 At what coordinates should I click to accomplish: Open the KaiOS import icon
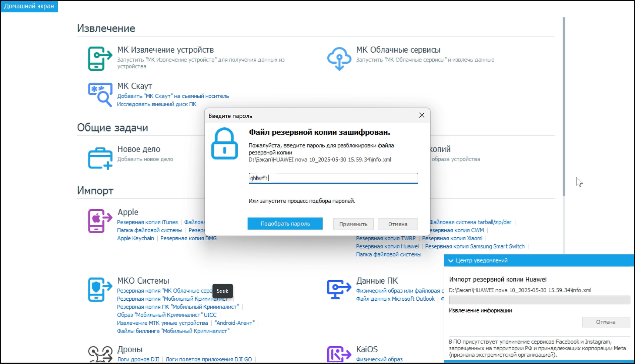[339, 354]
